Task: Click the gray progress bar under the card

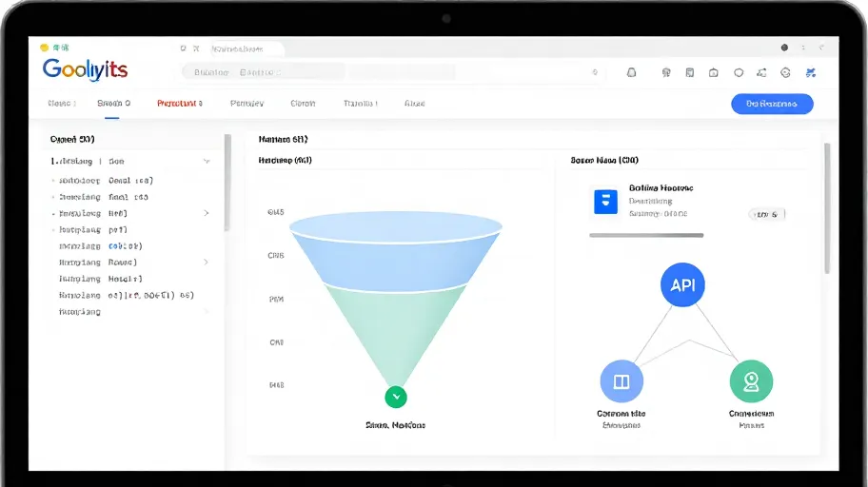Action: pyautogui.click(x=646, y=235)
